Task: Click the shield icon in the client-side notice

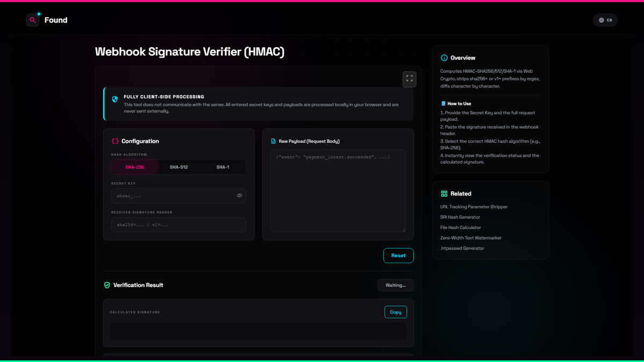Action: [x=115, y=99]
